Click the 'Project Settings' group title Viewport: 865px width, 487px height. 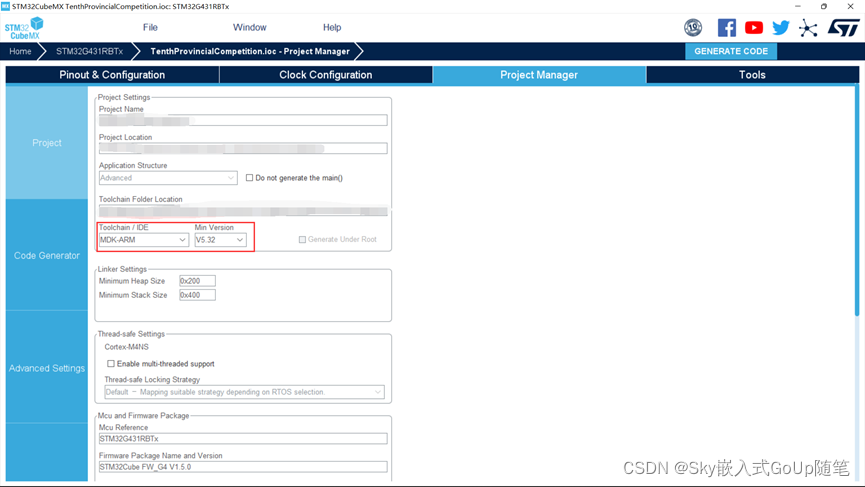click(x=124, y=97)
